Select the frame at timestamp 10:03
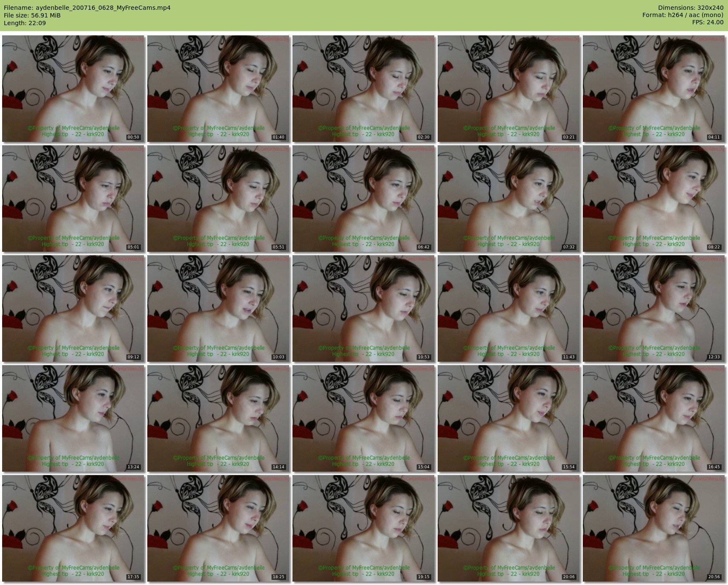Viewport: 728px width, 585px height. pyautogui.click(x=218, y=308)
